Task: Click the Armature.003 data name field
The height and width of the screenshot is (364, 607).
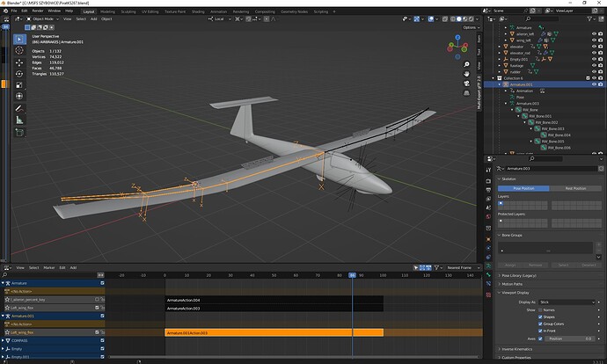Action: click(552, 168)
